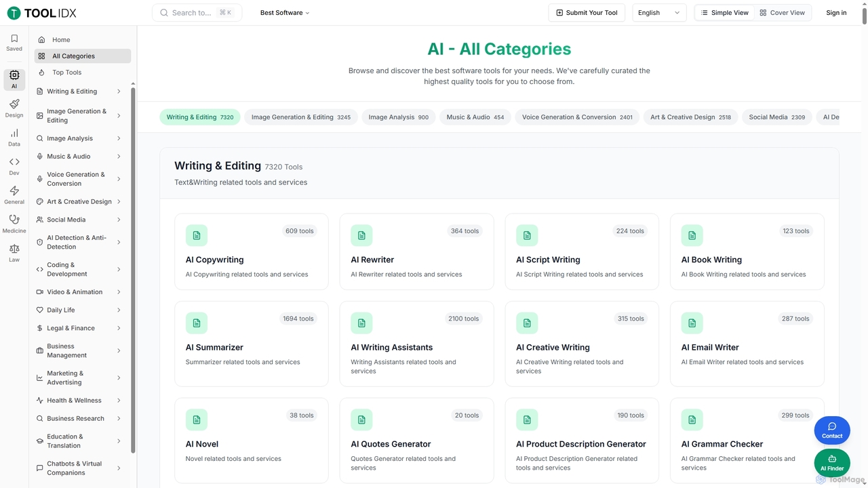Expand Music & Audio sidebar chevron
The height and width of the screenshot is (488, 868).
[x=119, y=157]
